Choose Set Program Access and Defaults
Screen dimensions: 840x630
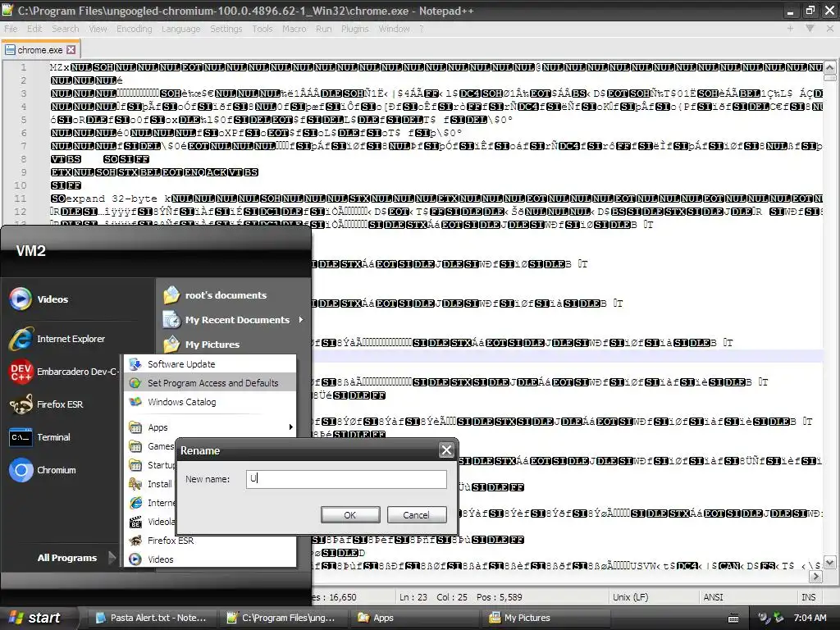click(210, 382)
